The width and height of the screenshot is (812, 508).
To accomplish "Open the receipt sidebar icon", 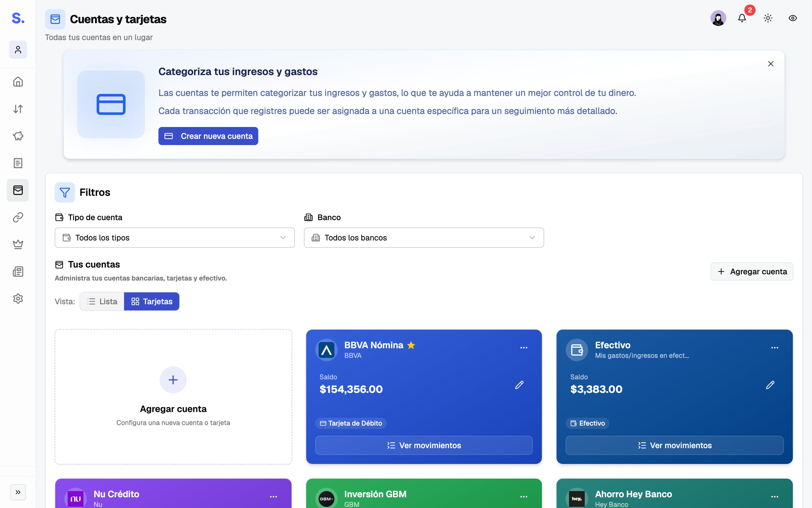I will click(x=18, y=163).
